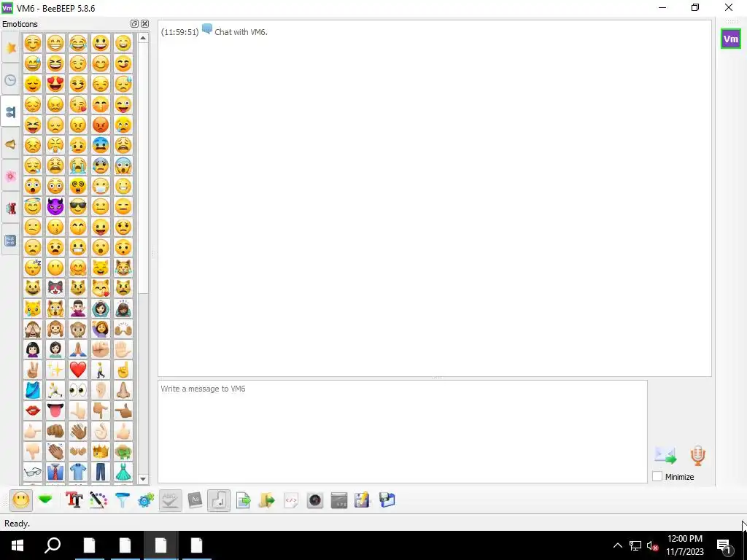Insert the blue jeans emoji
Screen dimensions: 747x560
pyautogui.click(x=101, y=472)
